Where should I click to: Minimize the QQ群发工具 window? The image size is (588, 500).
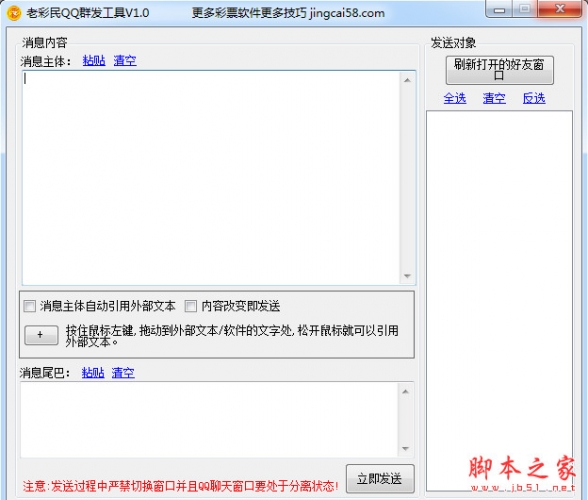click(x=499, y=9)
